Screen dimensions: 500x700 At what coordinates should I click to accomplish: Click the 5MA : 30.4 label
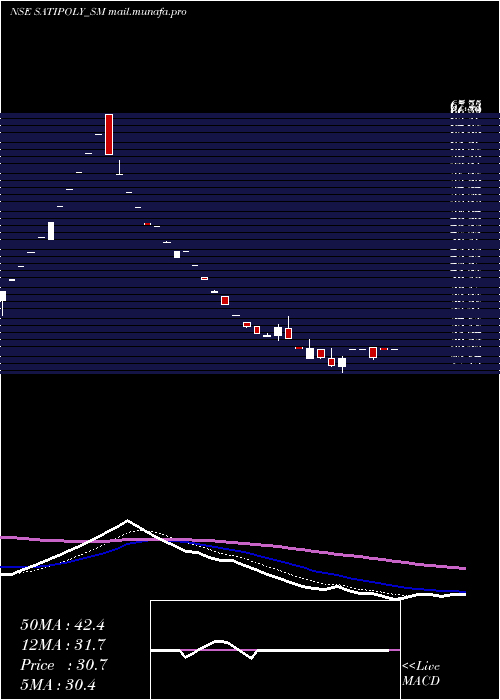(x=58, y=684)
